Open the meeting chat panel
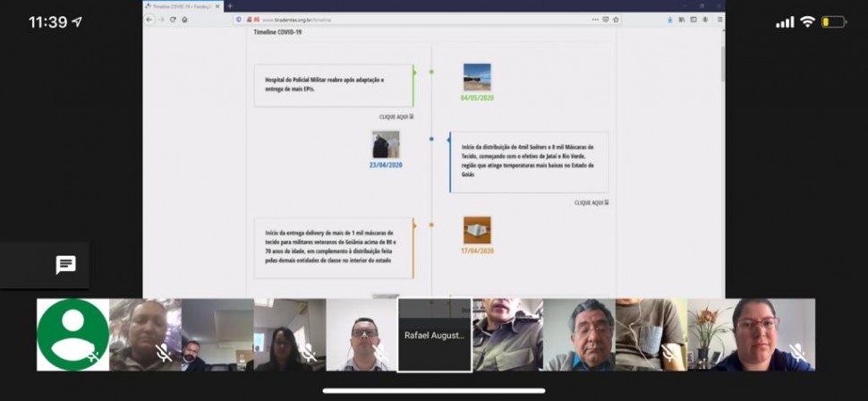This screenshot has width=868, height=401. coord(66,265)
